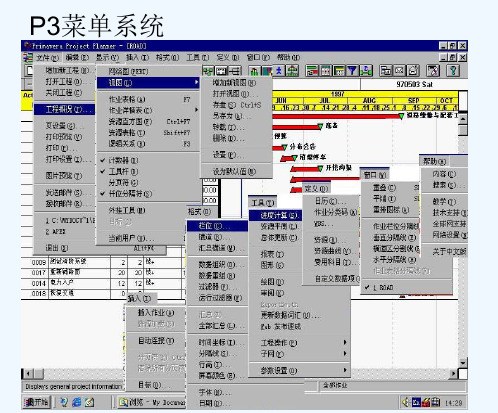This screenshot has width=498, height=413.
Task: Click the PERT network view toolbar icon
Action: [208, 71]
